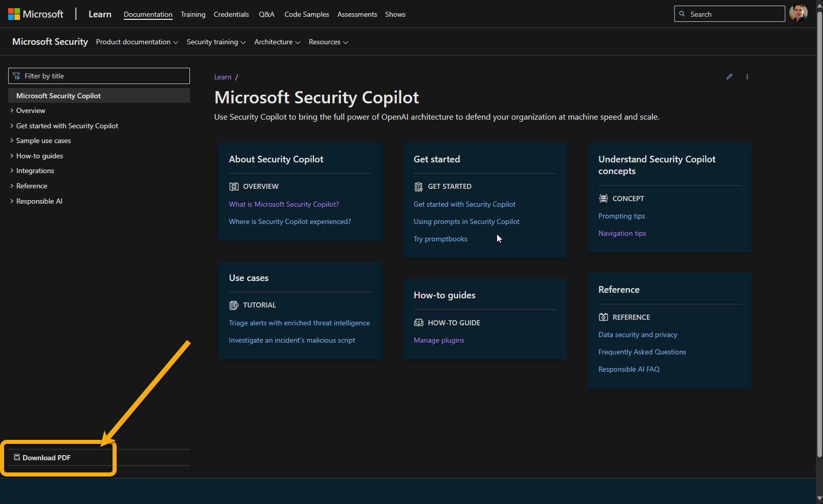Click the Get Started card icon
The image size is (823, 504).
(x=419, y=186)
